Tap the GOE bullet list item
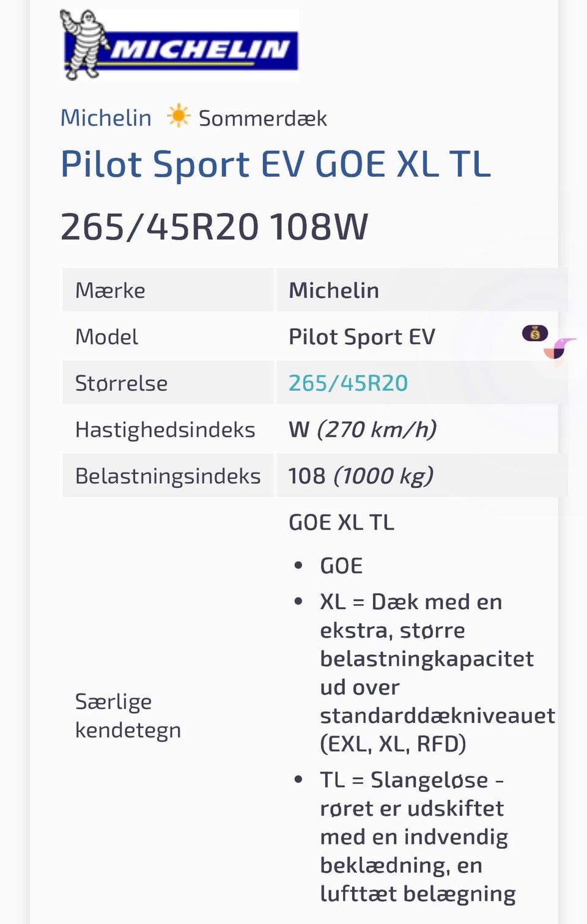 341,566
